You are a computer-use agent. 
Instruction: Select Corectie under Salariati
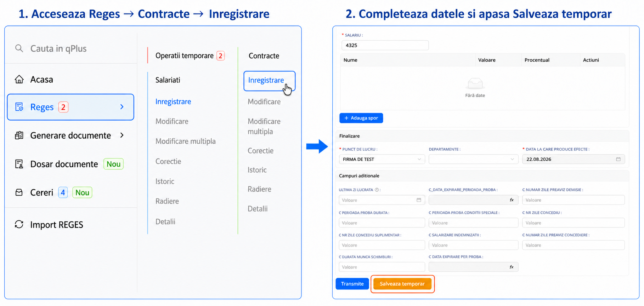tap(168, 161)
